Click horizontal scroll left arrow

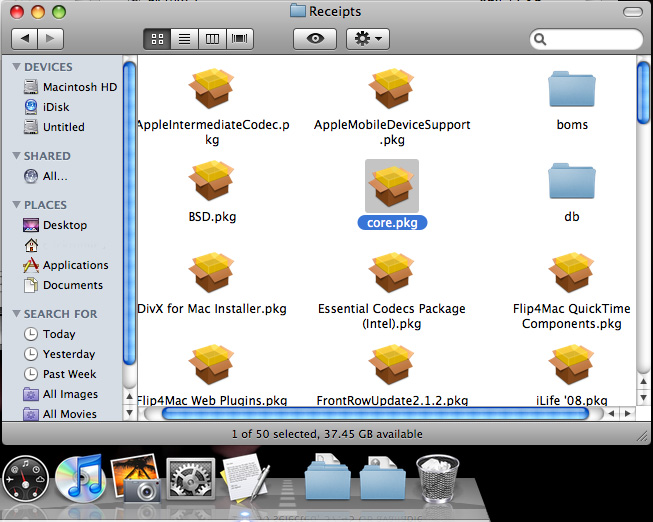(x=611, y=414)
